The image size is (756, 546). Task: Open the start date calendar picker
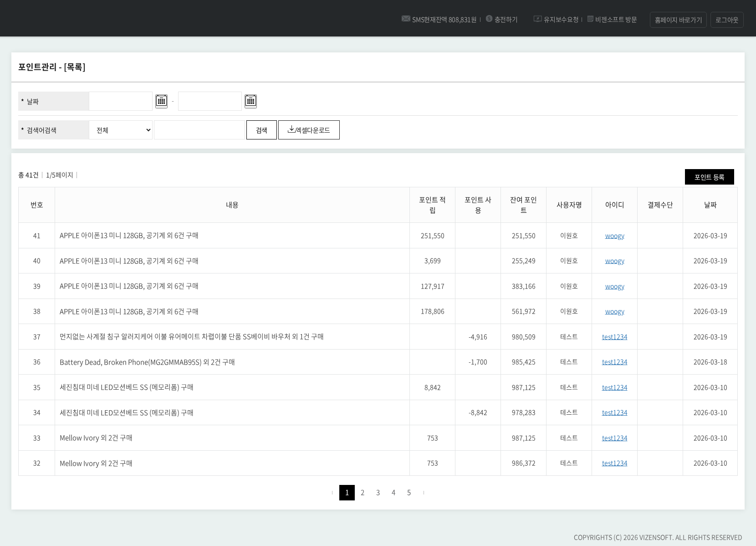point(161,101)
